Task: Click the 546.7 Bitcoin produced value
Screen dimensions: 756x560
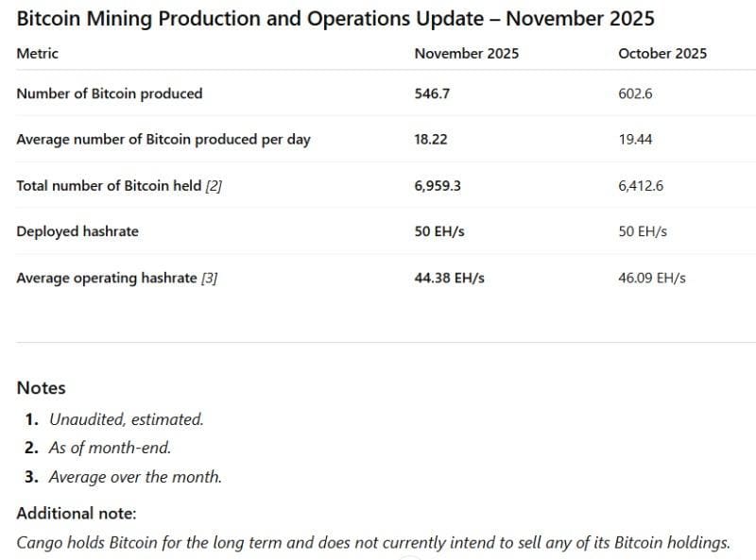Action: click(431, 93)
